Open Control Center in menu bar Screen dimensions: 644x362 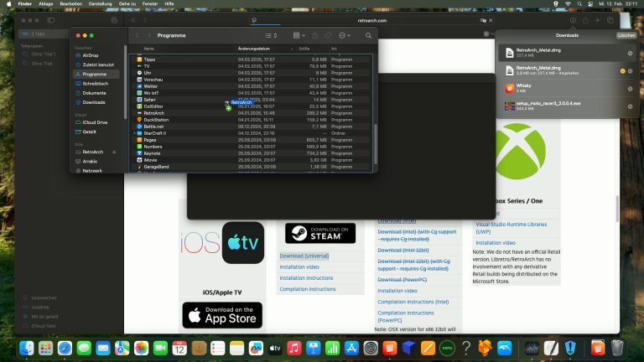tap(590, 3)
